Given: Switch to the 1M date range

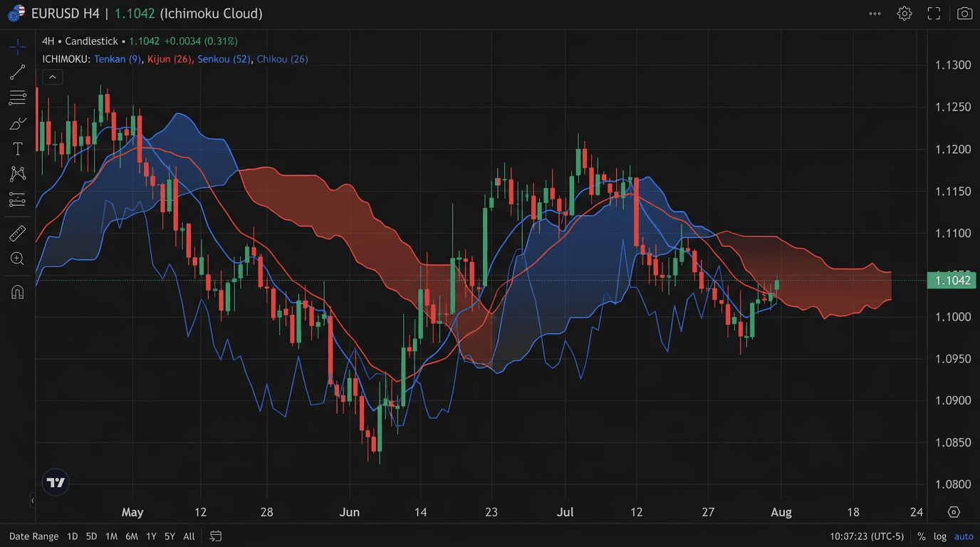Looking at the screenshot, I should coord(111,536).
